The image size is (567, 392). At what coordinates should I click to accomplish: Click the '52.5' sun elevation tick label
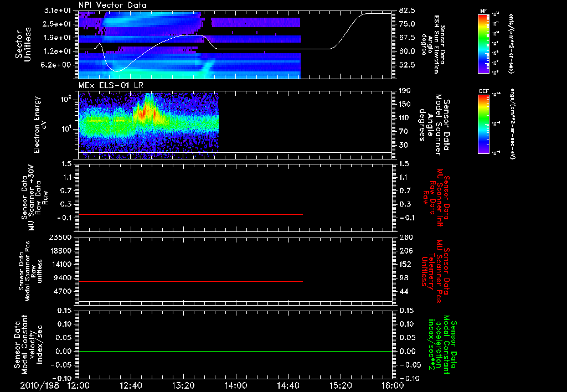click(x=407, y=65)
